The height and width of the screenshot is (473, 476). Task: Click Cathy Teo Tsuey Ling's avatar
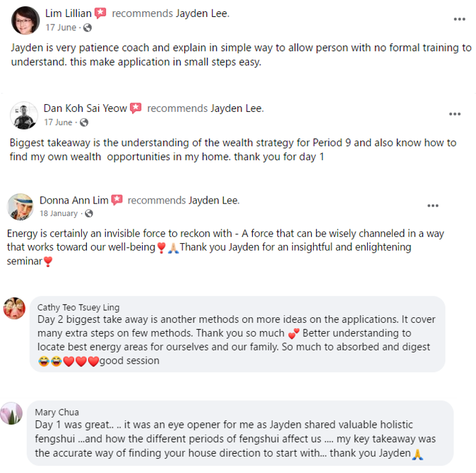14,308
